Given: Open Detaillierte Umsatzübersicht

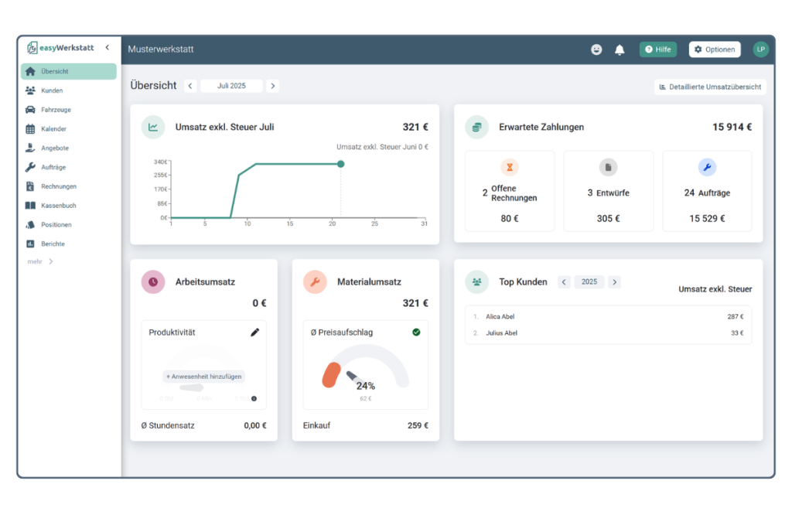Looking at the screenshot, I should tap(710, 87).
